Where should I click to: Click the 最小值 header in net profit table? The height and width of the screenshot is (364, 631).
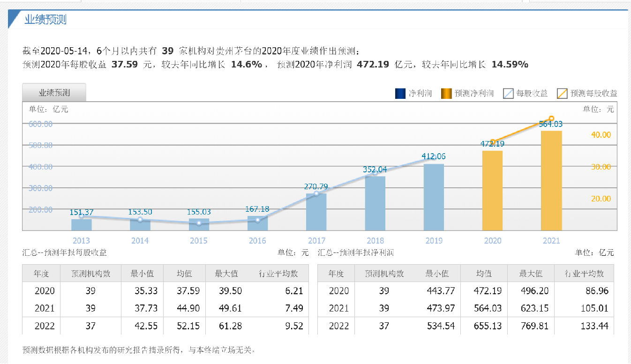click(x=437, y=274)
